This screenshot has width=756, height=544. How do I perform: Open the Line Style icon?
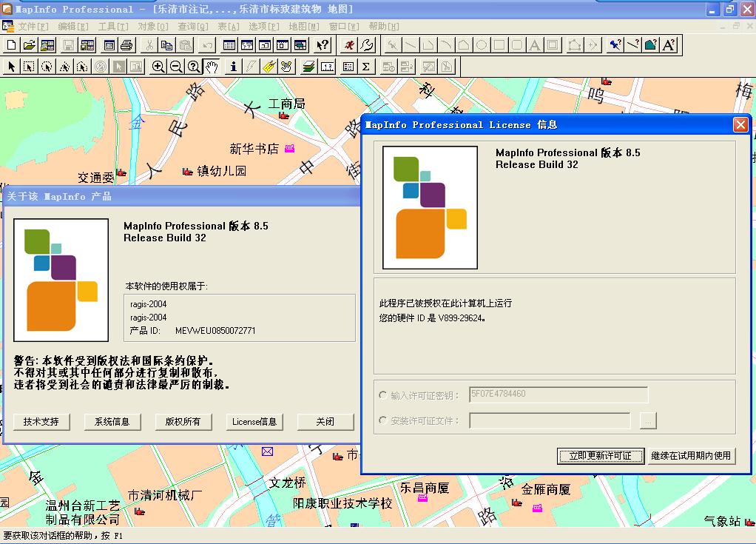coord(633,45)
